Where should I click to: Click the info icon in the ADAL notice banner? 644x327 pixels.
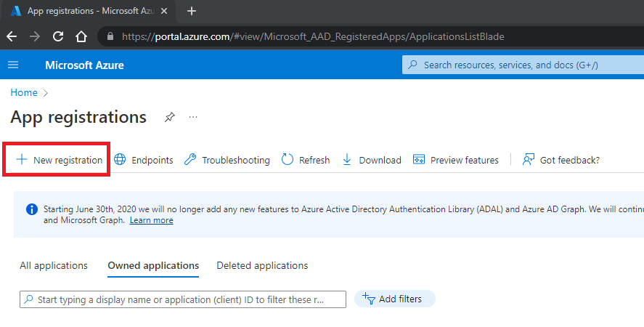[32, 209]
